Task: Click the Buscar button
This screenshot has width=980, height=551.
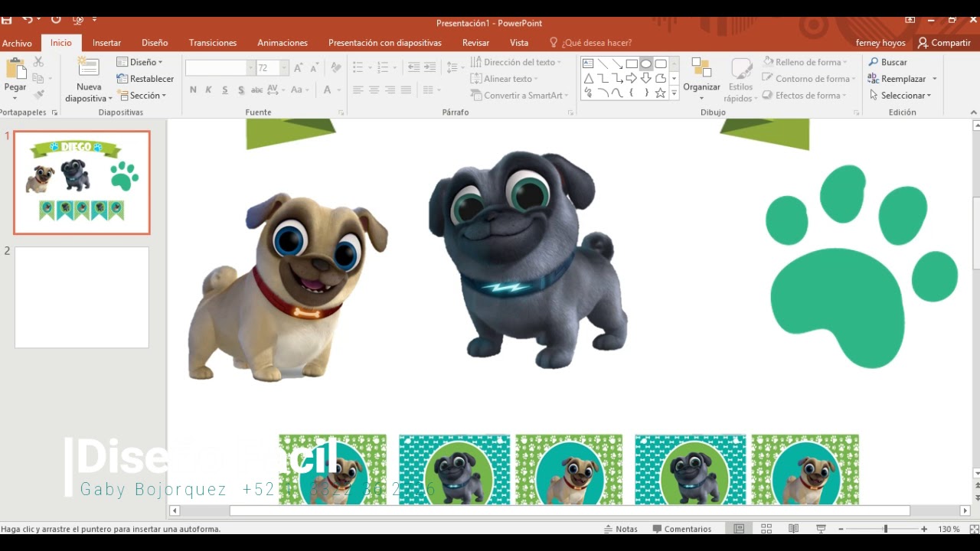Action: 888,62
